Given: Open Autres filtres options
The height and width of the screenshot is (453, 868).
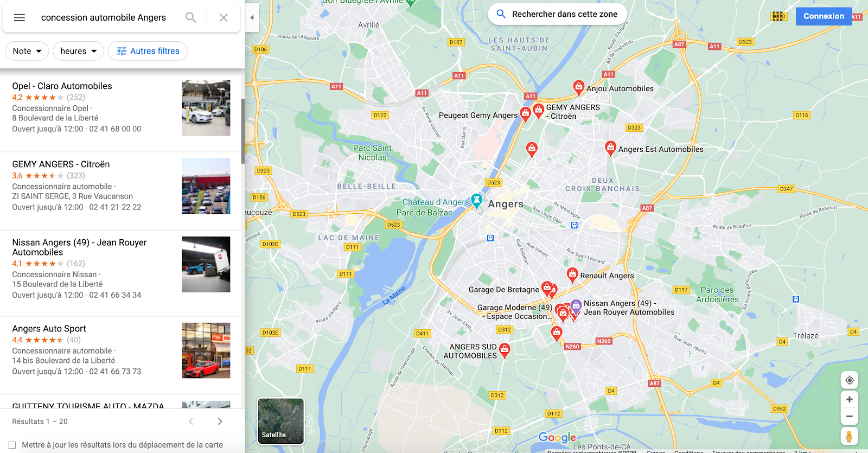Looking at the screenshot, I should pos(148,51).
